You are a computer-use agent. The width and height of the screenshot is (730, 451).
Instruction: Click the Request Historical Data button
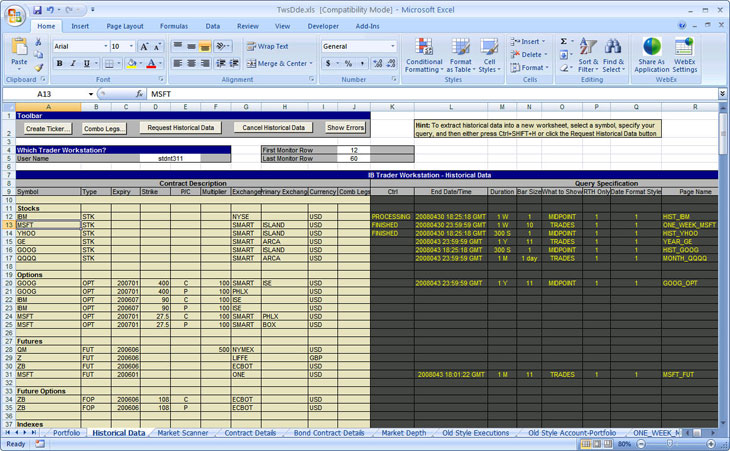tap(181, 128)
